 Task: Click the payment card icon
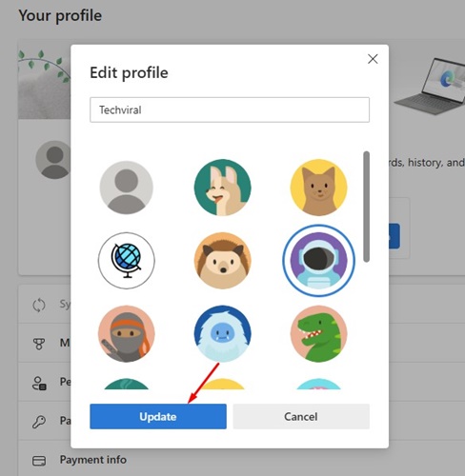point(39,461)
